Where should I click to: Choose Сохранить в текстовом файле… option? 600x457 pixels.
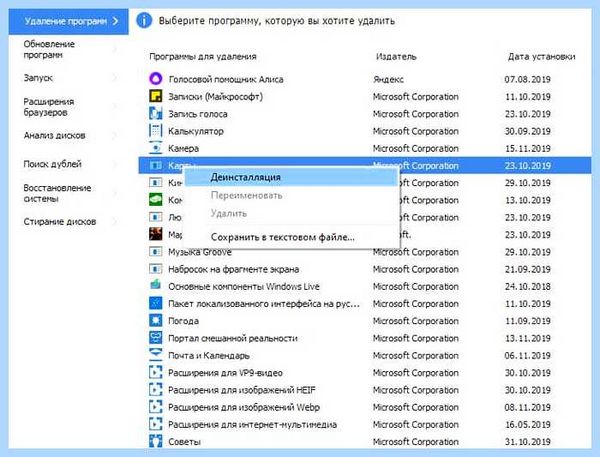tap(290, 237)
